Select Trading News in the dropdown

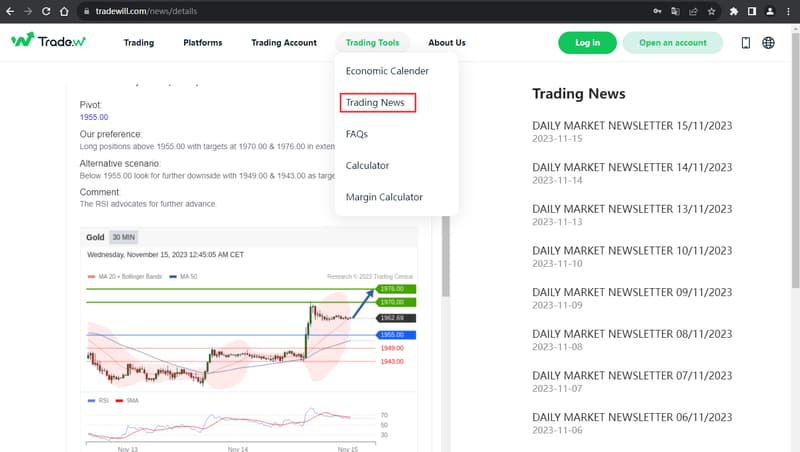(x=376, y=103)
